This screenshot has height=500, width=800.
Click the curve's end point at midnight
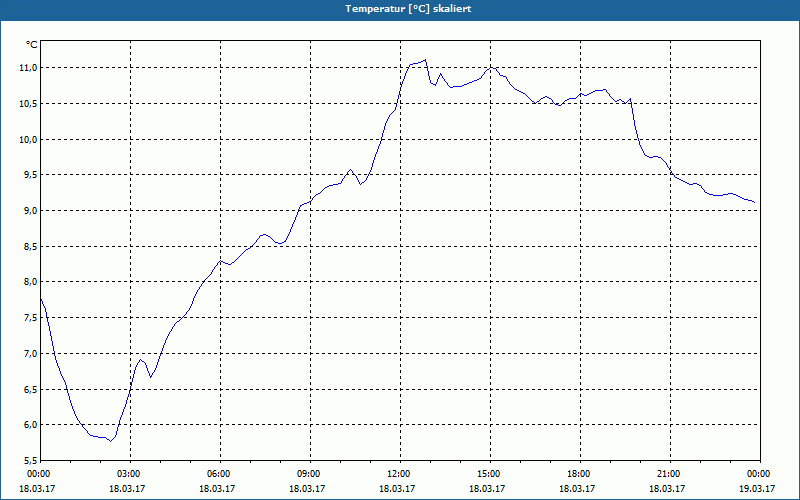[754, 203]
